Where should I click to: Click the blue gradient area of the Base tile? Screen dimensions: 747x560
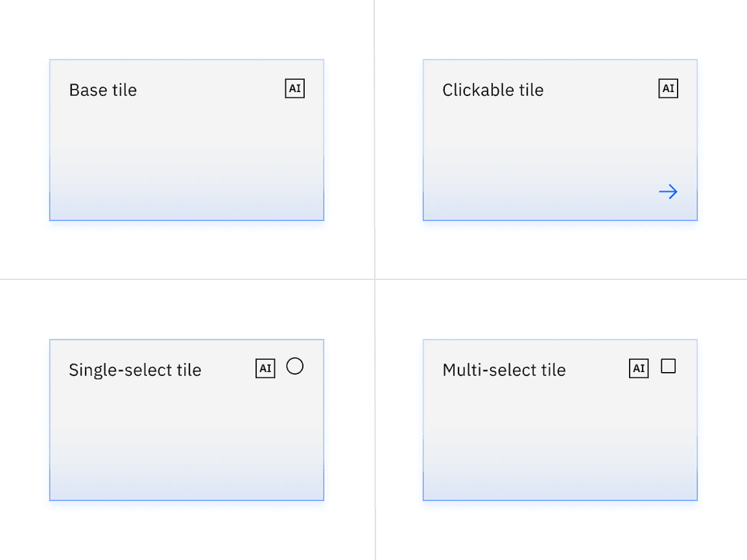(187, 201)
